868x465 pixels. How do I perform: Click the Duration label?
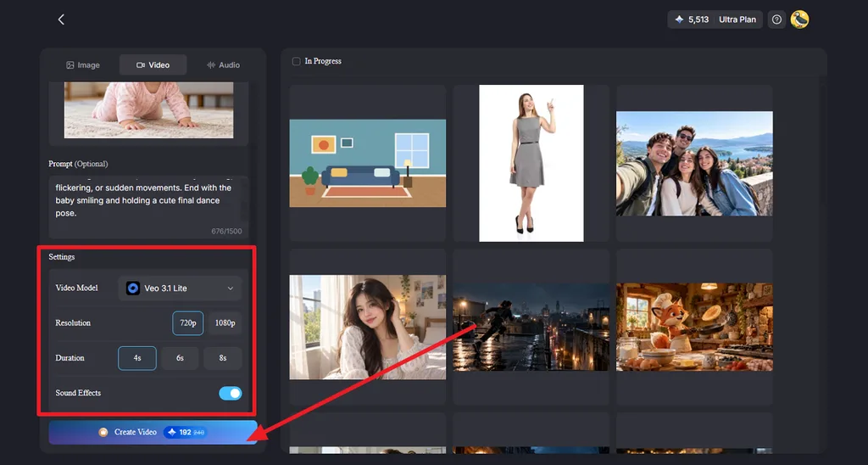[x=70, y=358]
